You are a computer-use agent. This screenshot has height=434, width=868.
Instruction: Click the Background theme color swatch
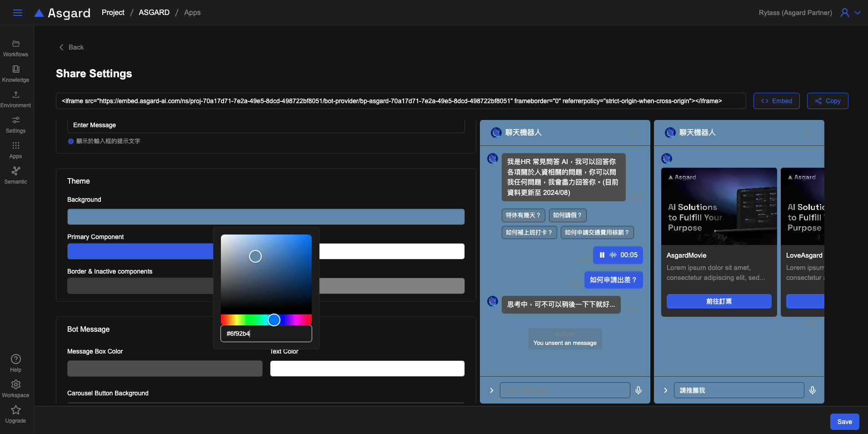pyautogui.click(x=266, y=217)
